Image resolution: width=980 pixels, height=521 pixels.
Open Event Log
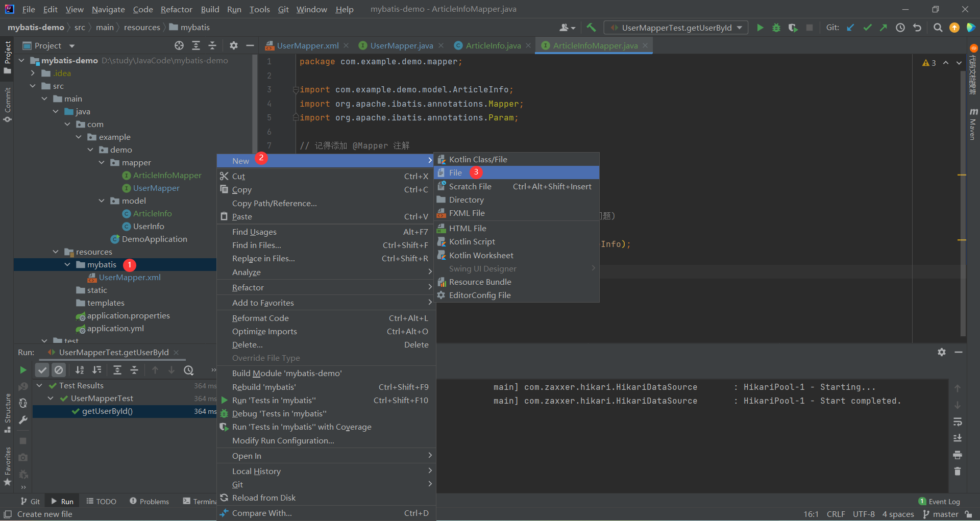pyautogui.click(x=939, y=501)
